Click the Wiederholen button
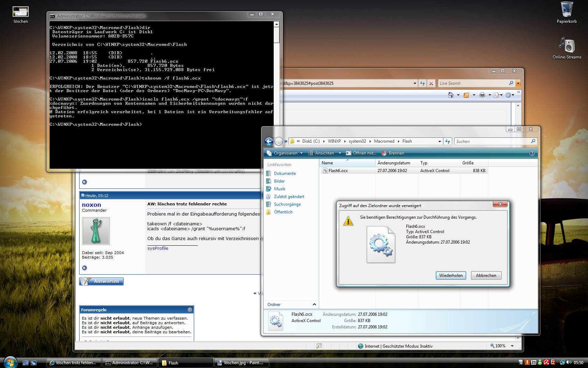Viewport: 588px width, 368px height. [x=451, y=275]
